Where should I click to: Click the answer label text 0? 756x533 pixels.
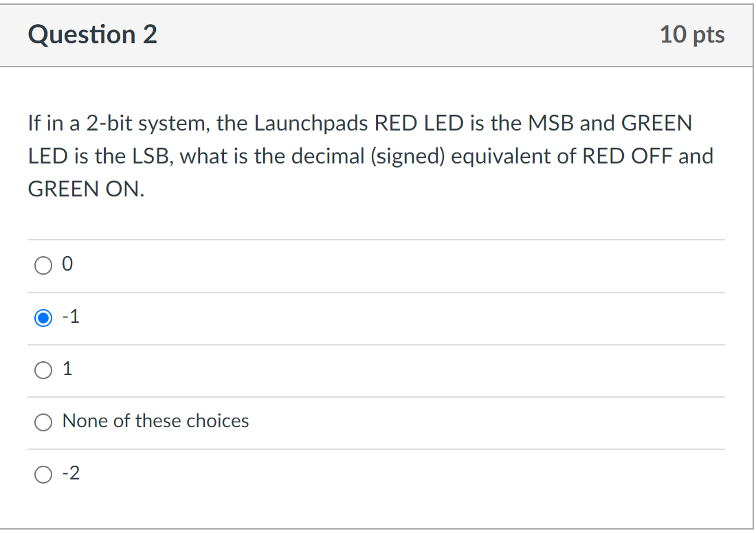pos(66,264)
